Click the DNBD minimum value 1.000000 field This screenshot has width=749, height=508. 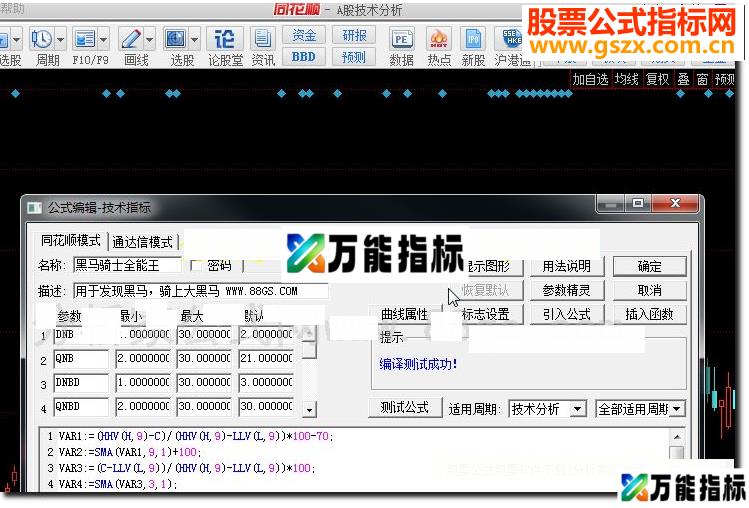pos(143,382)
